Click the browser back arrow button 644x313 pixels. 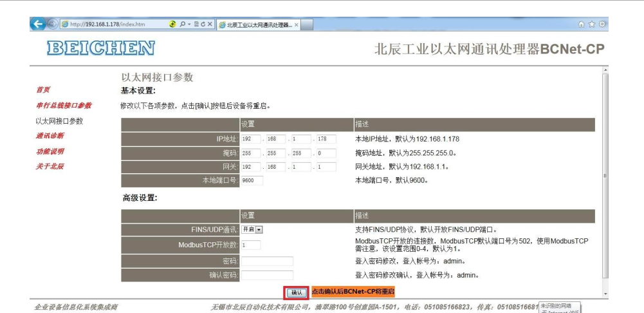pos(38,24)
